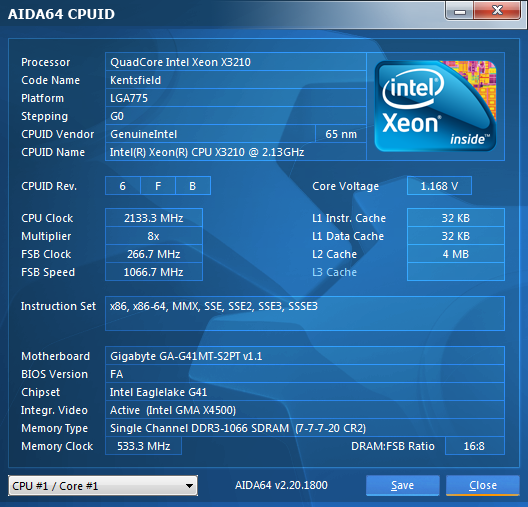Click the Code Name label
Viewport: 528px width, 507px height.
[51, 80]
